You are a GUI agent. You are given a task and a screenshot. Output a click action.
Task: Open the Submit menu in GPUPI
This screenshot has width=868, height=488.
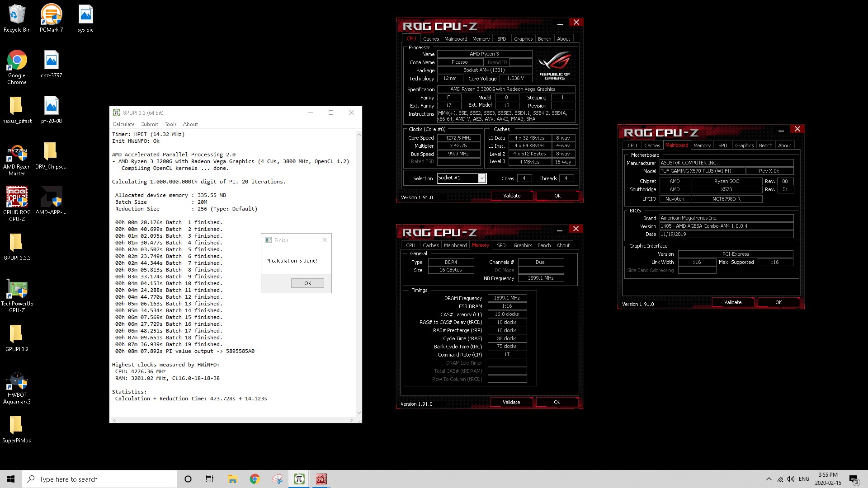click(x=150, y=124)
